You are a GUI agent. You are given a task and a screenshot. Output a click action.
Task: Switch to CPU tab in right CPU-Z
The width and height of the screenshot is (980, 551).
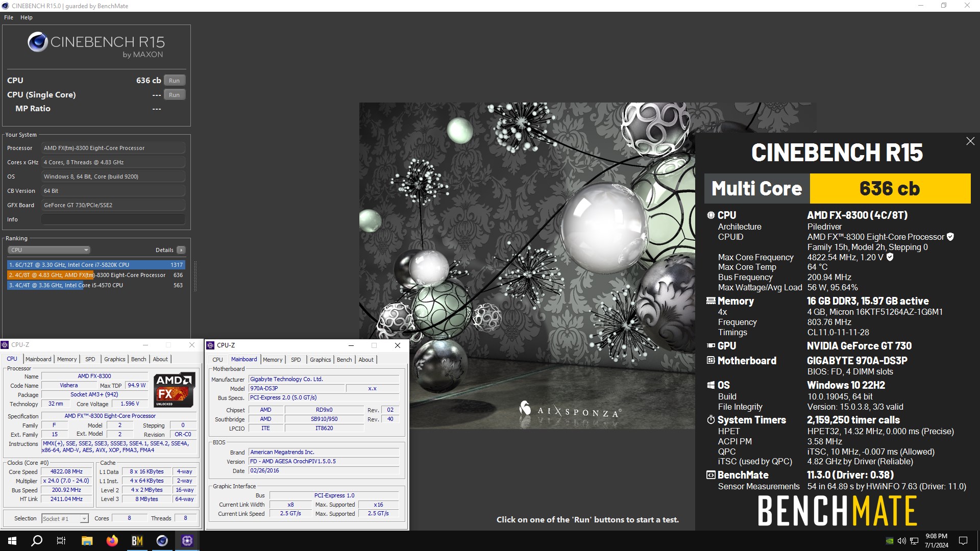218,360
